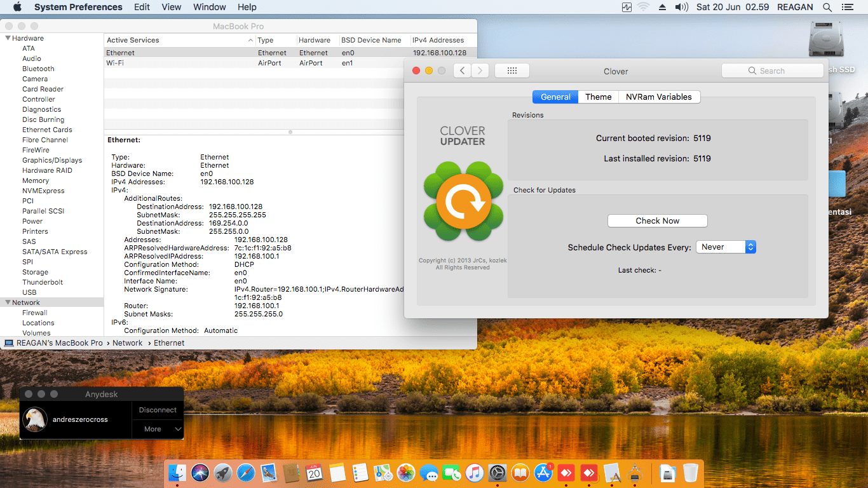868x488 pixels.
Task: Launch Siri from the Dock
Action: coord(200,473)
